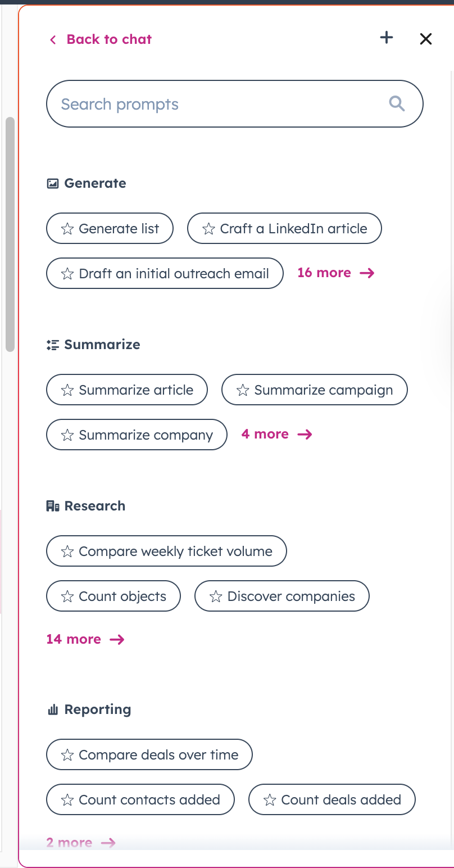454x868 pixels.
Task: Toggle star on Summarize article prompt
Action: [67, 390]
